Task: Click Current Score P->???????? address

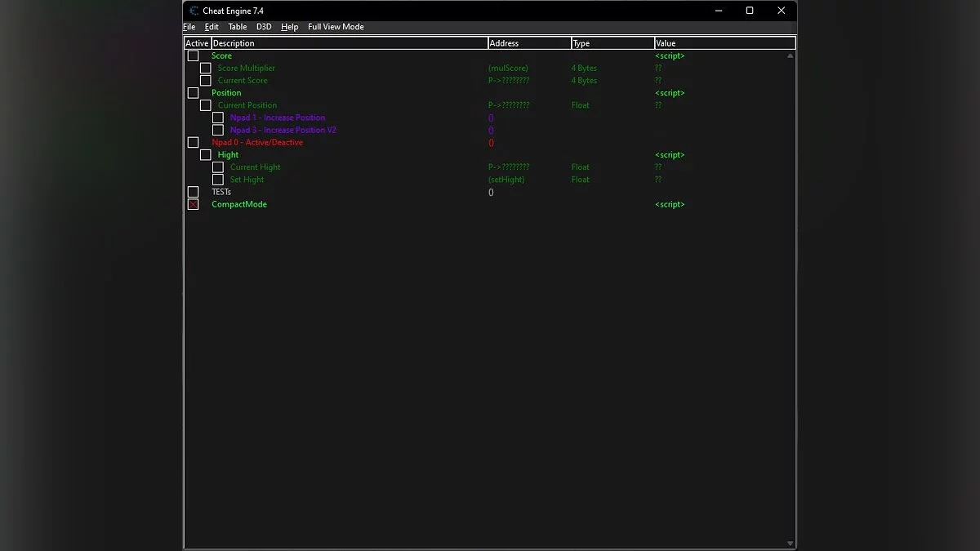Action: [509, 80]
